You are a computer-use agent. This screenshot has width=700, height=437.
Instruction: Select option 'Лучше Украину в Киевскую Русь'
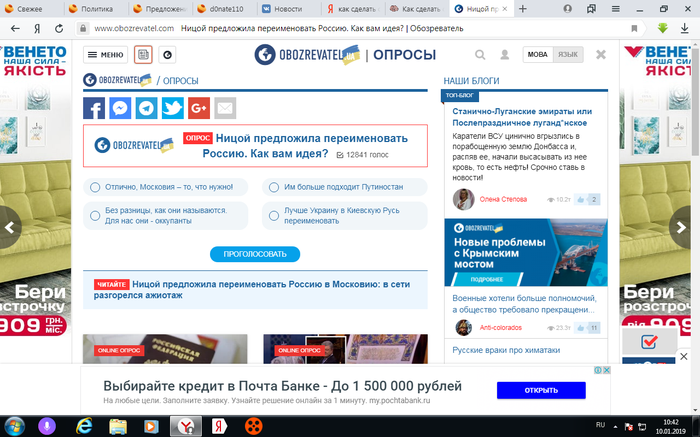tap(345, 216)
